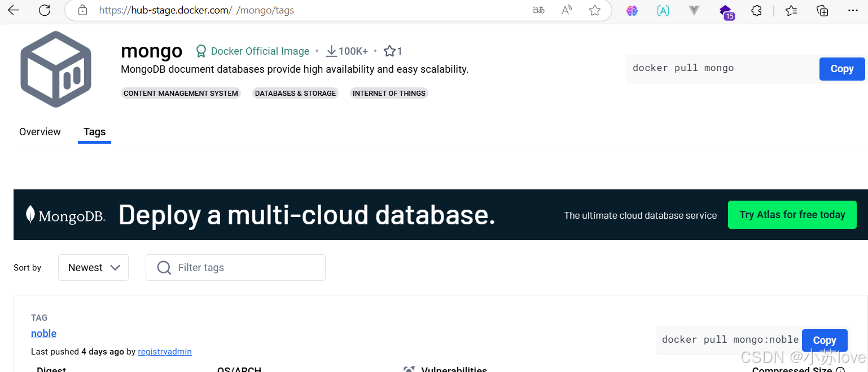Copy the docker pull mongo command

(841, 69)
